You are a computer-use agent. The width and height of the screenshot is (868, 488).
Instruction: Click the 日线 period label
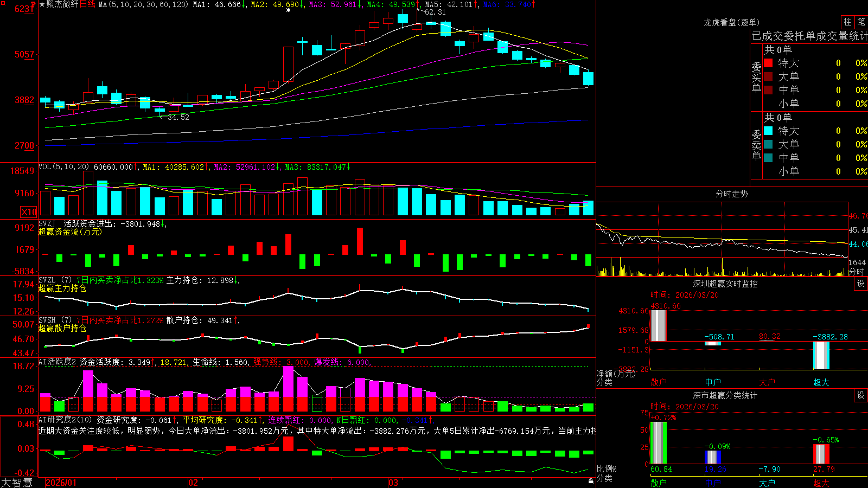(x=87, y=4)
